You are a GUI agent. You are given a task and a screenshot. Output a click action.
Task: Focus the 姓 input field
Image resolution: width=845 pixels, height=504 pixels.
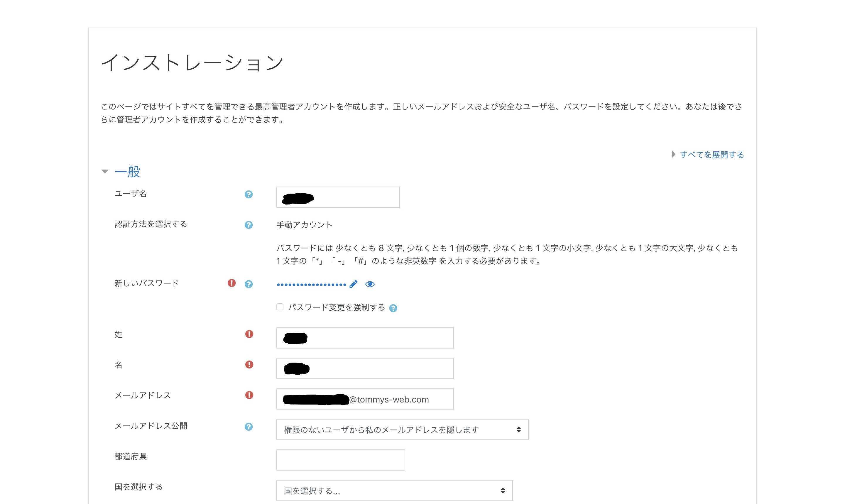(x=365, y=338)
